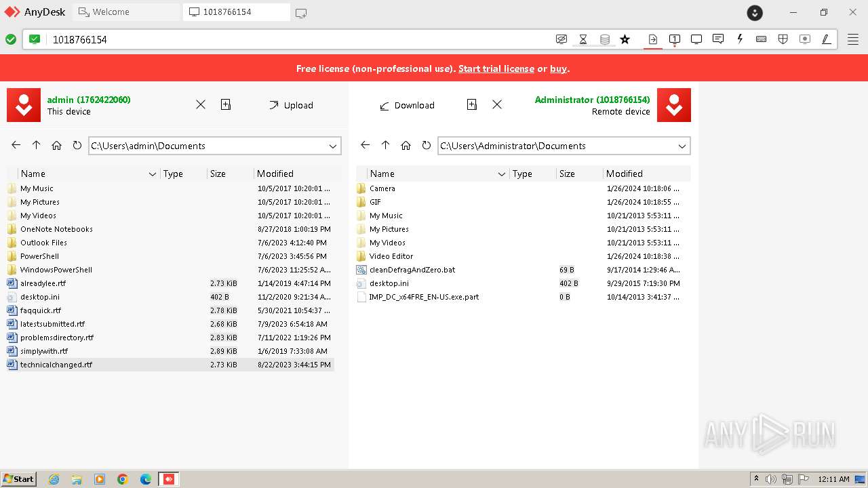
Task: Go back in local file browser
Action: (16, 145)
